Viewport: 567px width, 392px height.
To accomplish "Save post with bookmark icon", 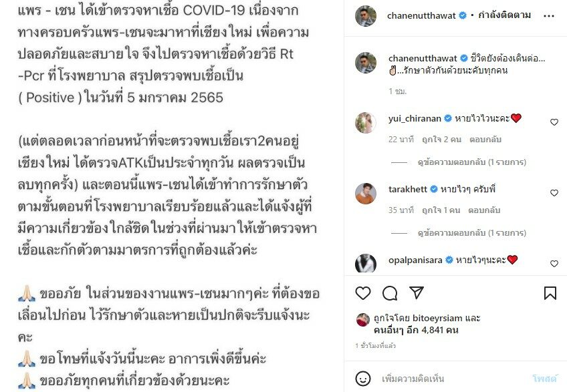I will (x=550, y=293).
